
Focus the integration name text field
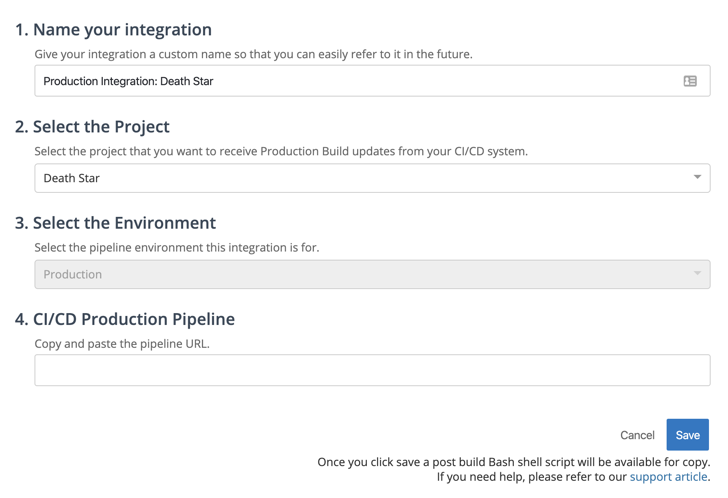[x=350, y=81]
